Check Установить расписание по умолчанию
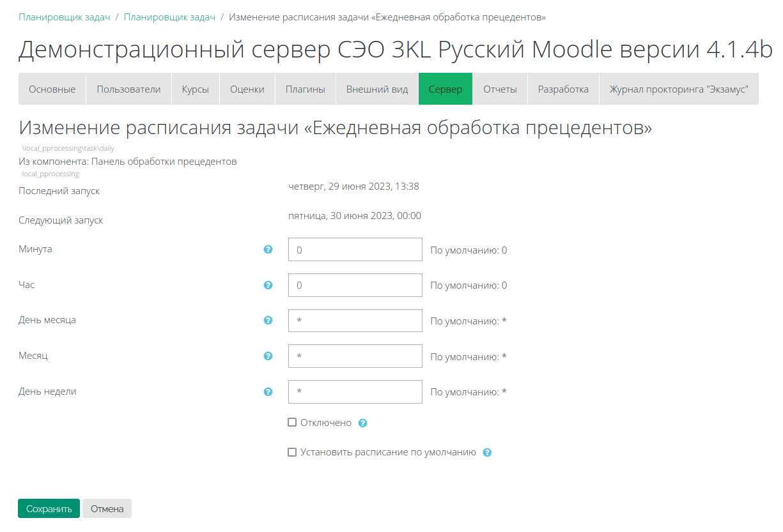783x532 pixels. pos(292,452)
